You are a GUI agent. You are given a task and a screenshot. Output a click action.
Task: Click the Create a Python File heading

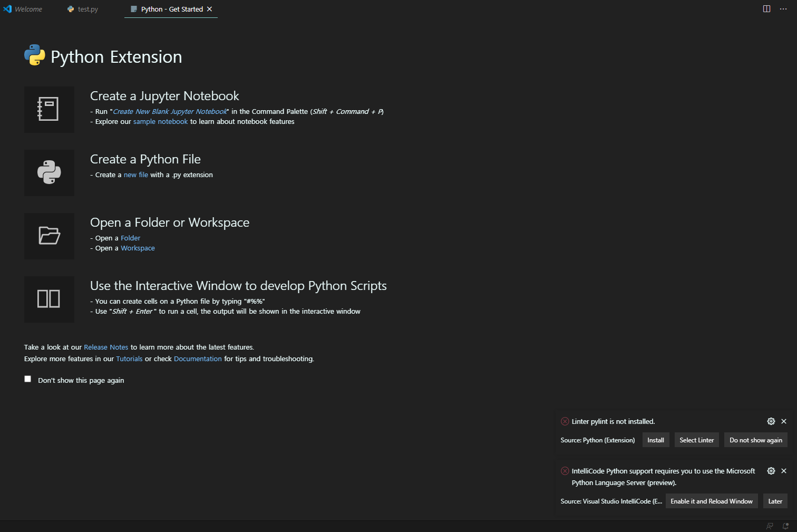pyautogui.click(x=145, y=159)
